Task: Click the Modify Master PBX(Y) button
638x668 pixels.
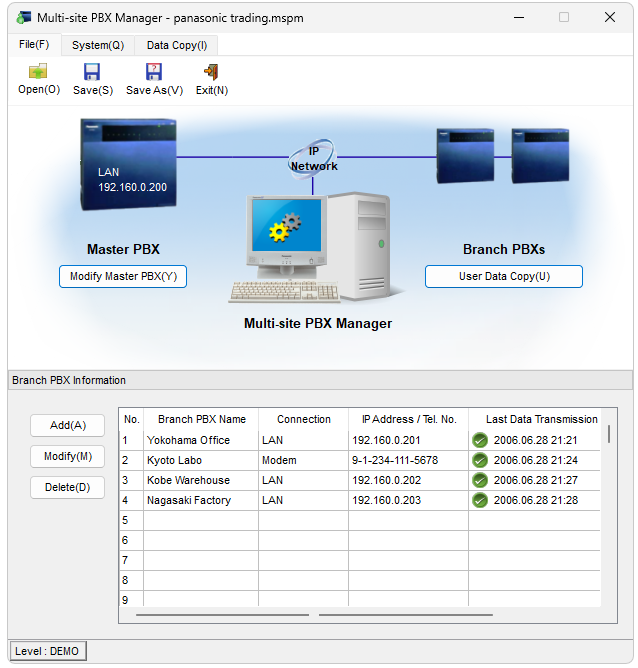Action: 123,276
